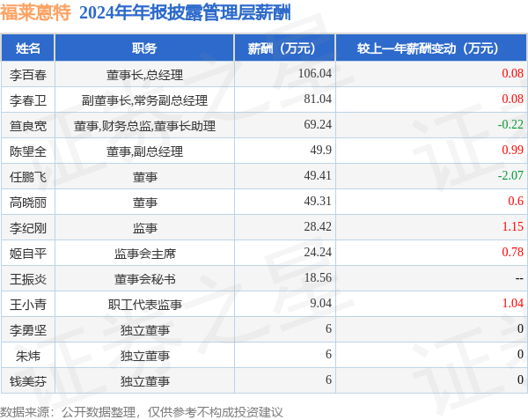Select the name 王振炎

coord(28,279)
